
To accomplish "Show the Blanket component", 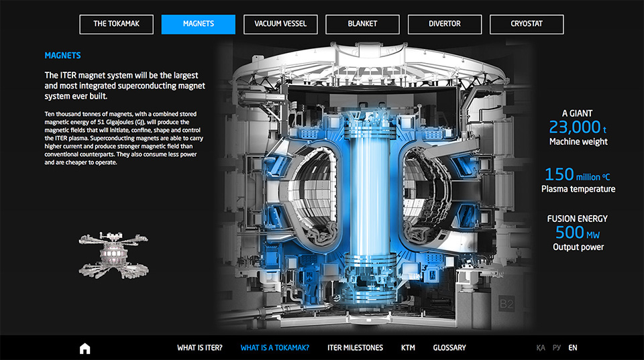I will point(363,24).
